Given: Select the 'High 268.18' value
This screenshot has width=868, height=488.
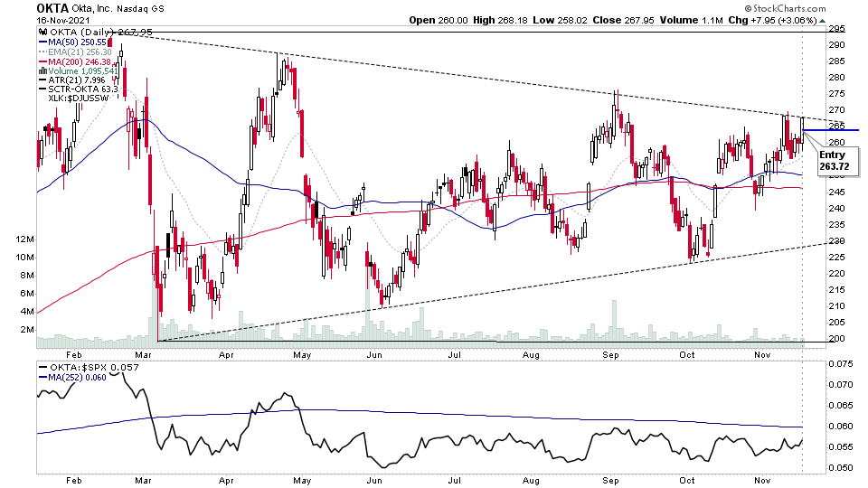Looking at the screenshot, I should click(500, 20).
